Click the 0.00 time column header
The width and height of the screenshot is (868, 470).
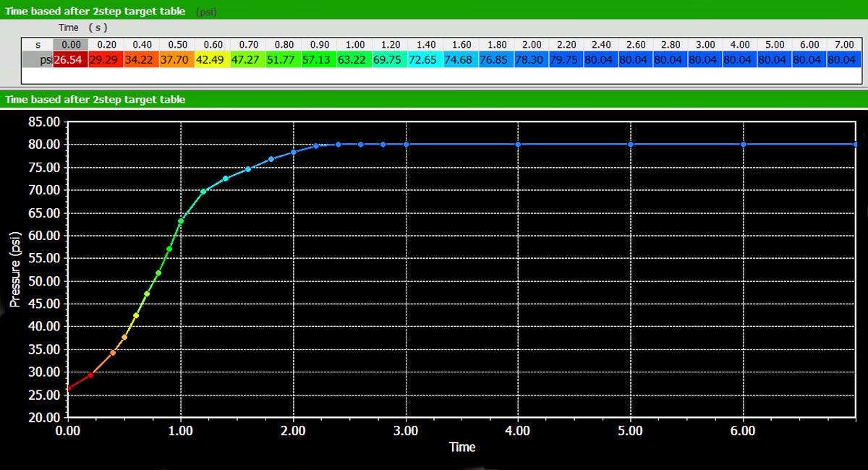pyautogui.click(x=70, y=45)
